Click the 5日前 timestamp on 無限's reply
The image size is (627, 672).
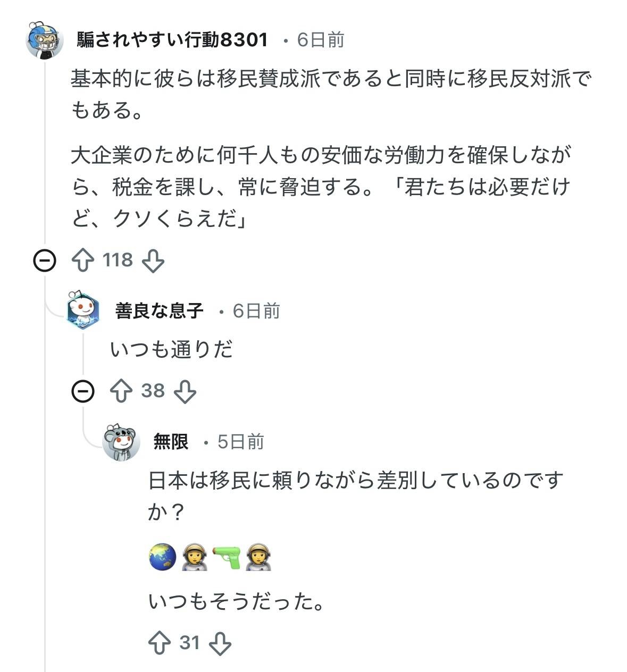(x=241, y=442)
